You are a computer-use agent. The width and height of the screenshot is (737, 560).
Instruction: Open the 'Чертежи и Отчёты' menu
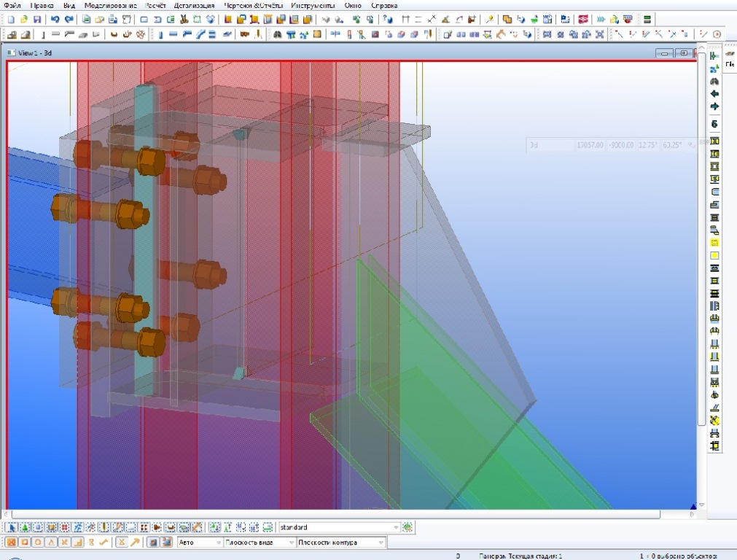[x=252, y=5]
